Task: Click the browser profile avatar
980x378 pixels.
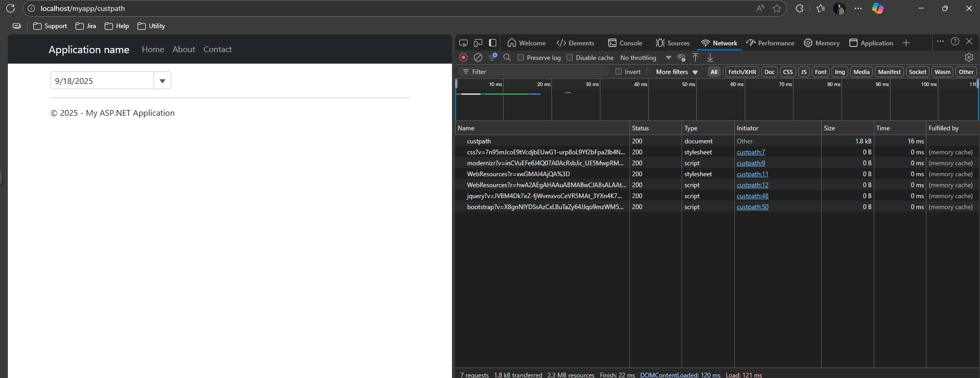Action: [x=839, y=8]
